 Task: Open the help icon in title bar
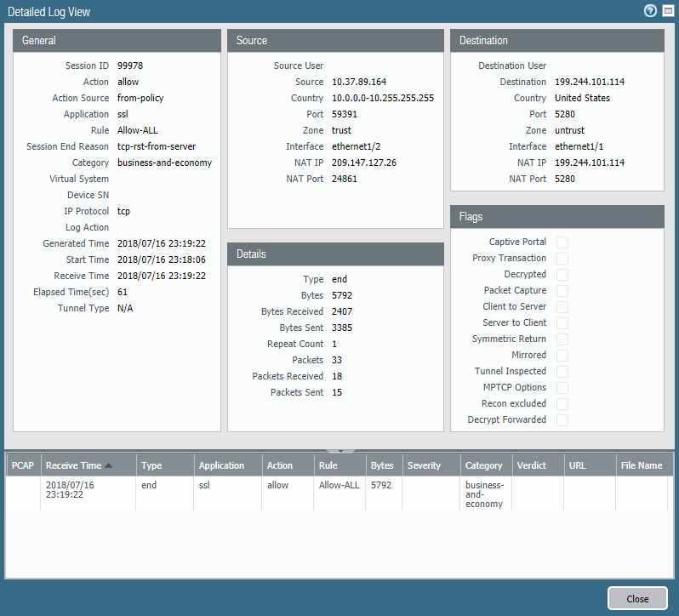pos(651,11)
